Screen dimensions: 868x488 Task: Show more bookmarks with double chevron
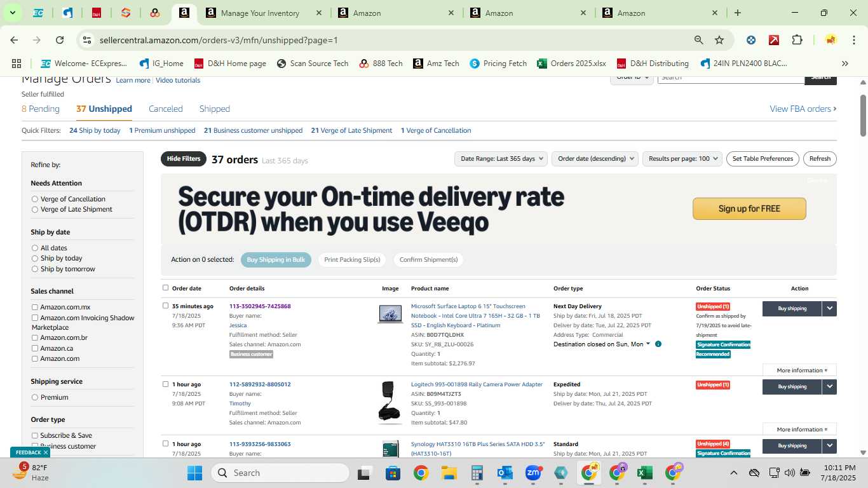[x=845, y=64]
